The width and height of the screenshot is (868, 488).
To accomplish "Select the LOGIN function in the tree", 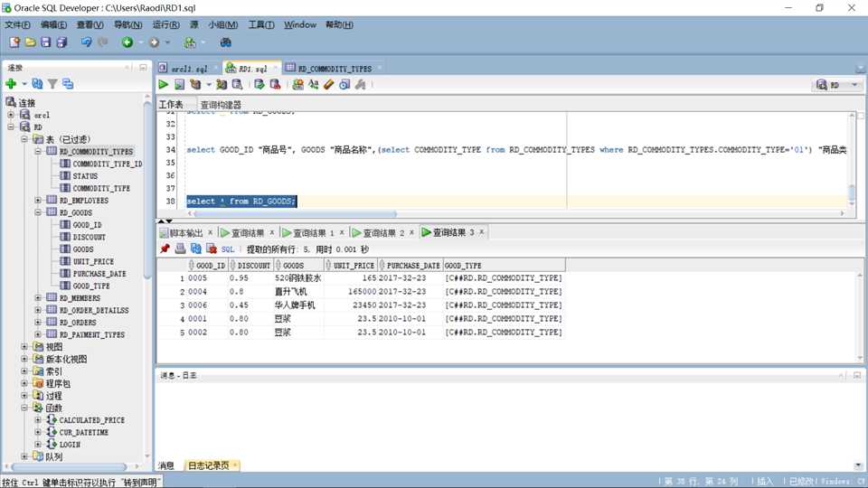I will pyautogui.click(x=70, y=445).
